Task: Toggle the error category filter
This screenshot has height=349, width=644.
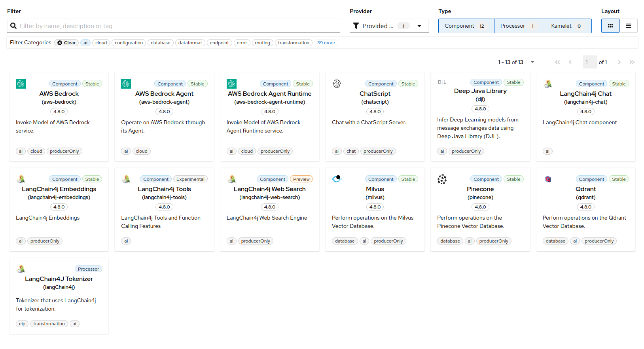Action: pos(242,43)
